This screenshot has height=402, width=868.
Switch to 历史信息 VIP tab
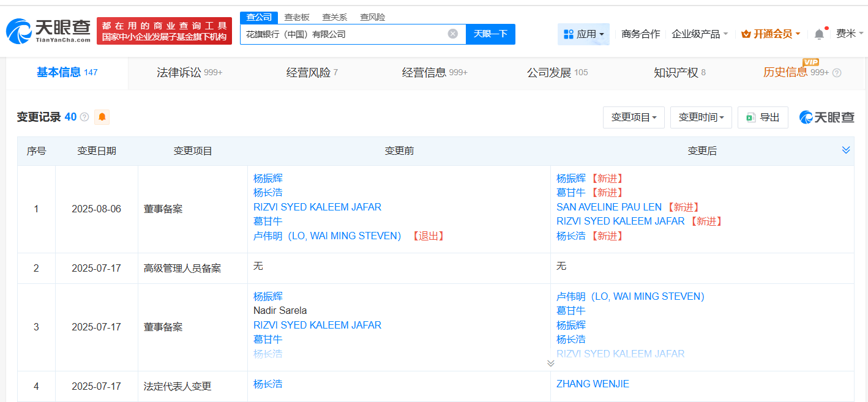pyautogui.click(x=795, y=72)
